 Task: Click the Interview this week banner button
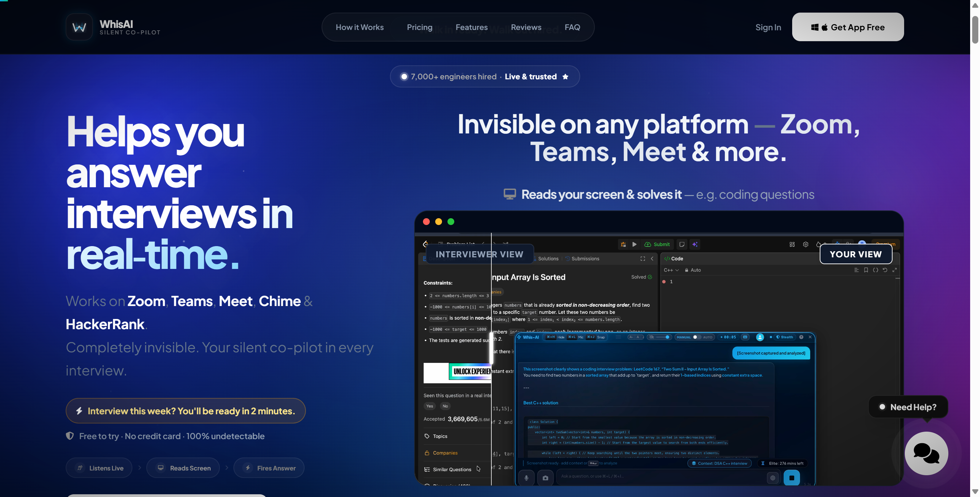186,411
